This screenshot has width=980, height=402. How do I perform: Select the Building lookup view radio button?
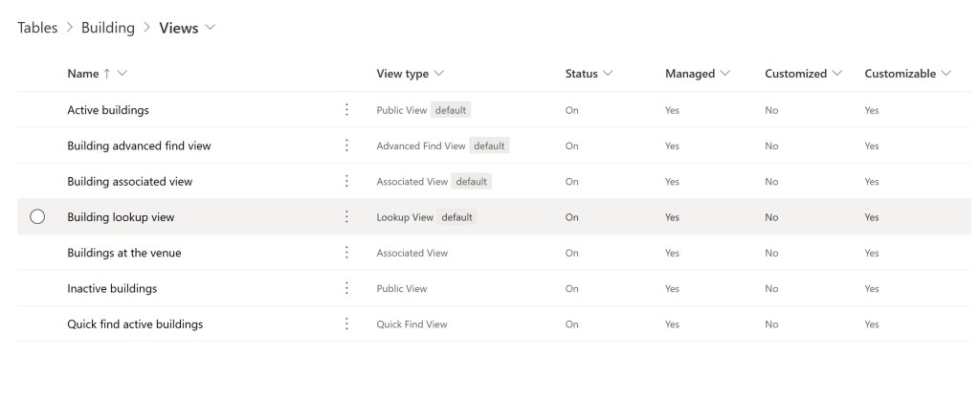point(37,217)
